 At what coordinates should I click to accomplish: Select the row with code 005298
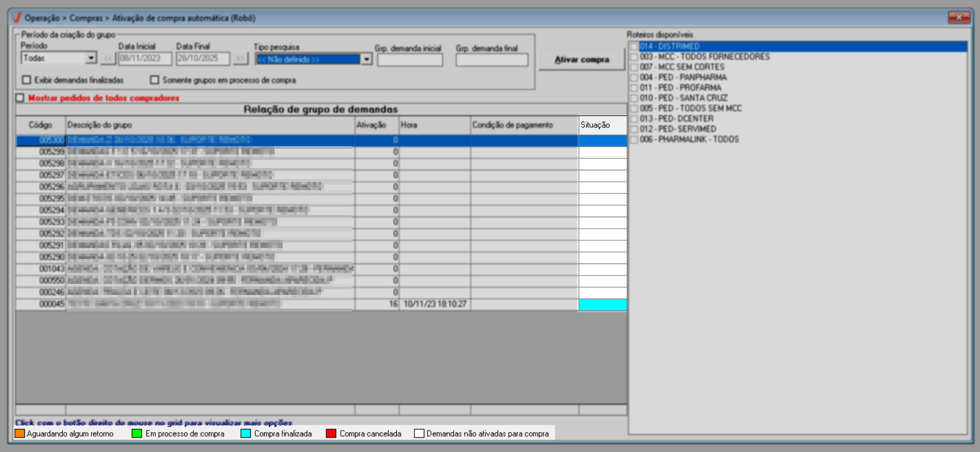click(321, 163)
